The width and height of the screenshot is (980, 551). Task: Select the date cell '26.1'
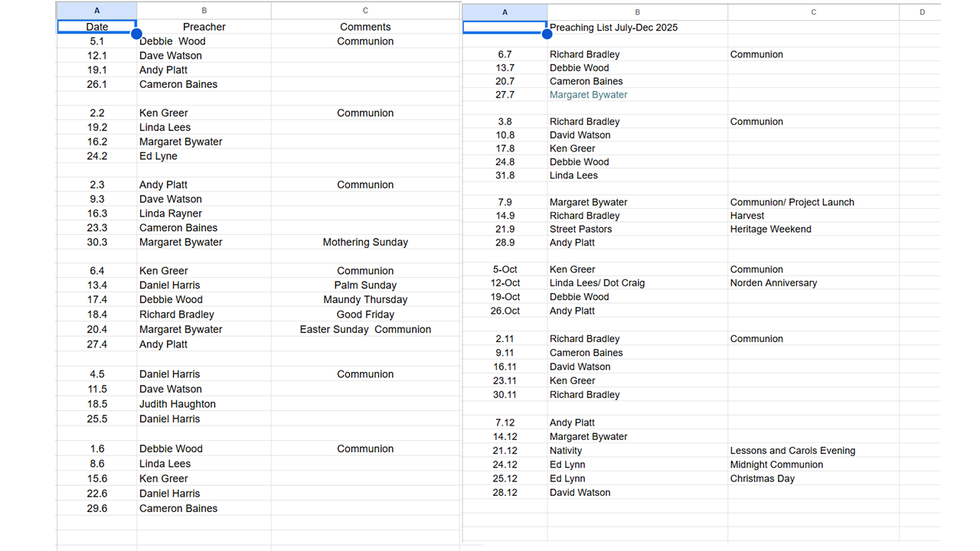97,84
